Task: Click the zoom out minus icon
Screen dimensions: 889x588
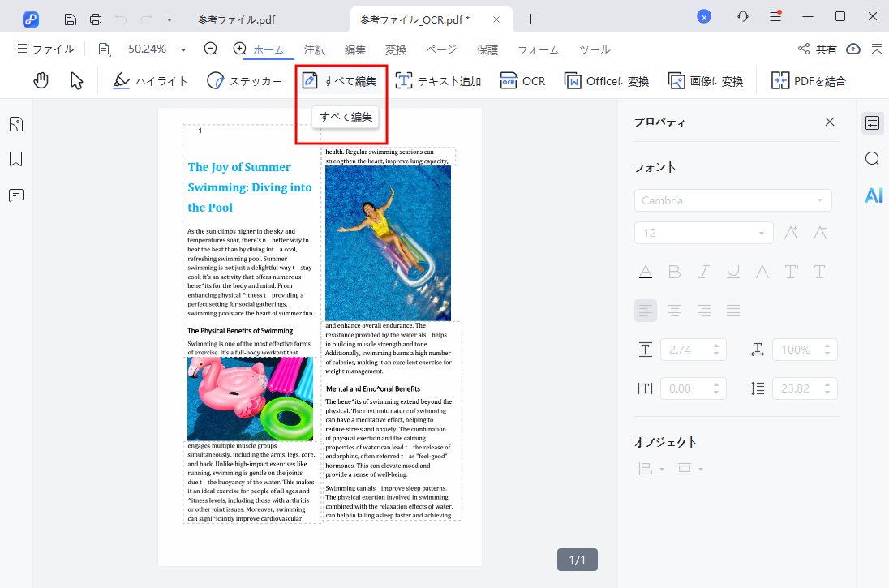Action: point(211,49)
